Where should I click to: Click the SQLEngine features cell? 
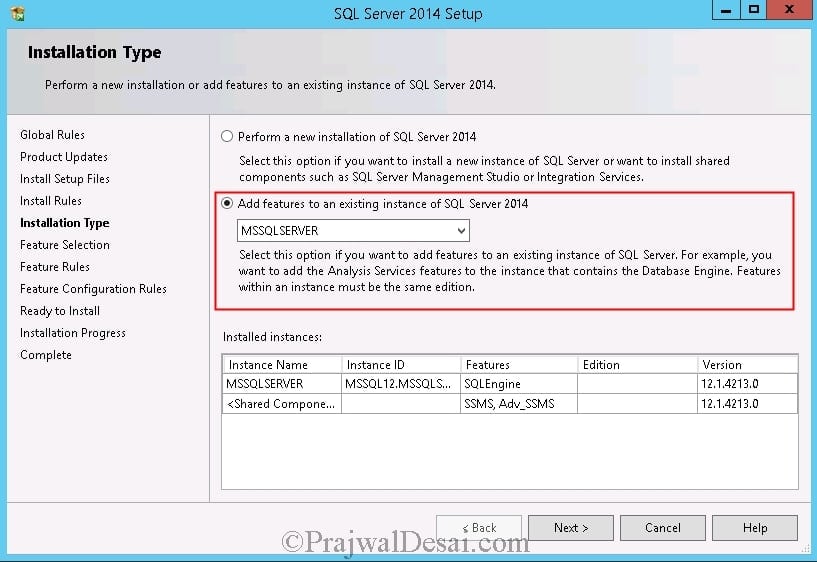pos(519,384)
